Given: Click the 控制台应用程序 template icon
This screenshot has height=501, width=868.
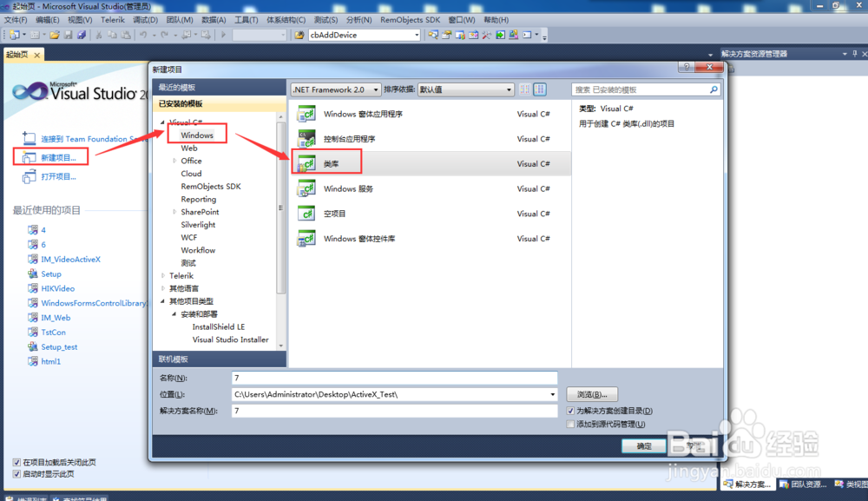Looking at the screenshot, I should point(306,139).
